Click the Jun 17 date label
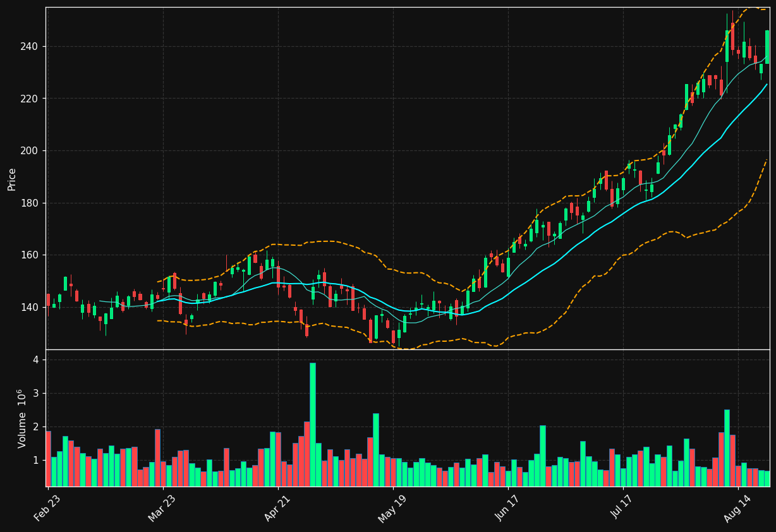 [x=508, y=507]
